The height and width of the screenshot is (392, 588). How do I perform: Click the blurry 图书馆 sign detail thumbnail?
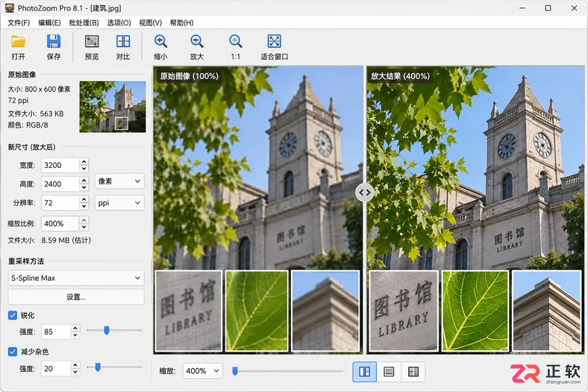click(188, 311)
